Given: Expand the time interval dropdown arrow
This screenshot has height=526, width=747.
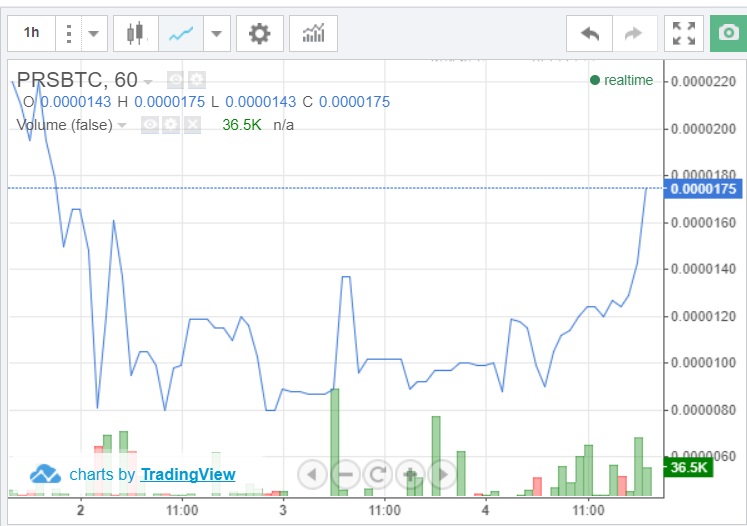Looking at the screenshot, I should (93, 33).
